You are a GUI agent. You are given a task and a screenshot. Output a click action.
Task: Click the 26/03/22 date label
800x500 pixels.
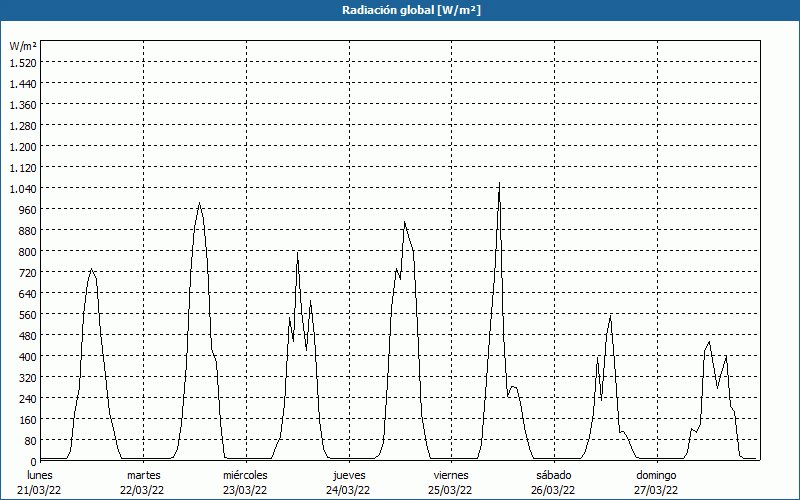pos(554,490)
